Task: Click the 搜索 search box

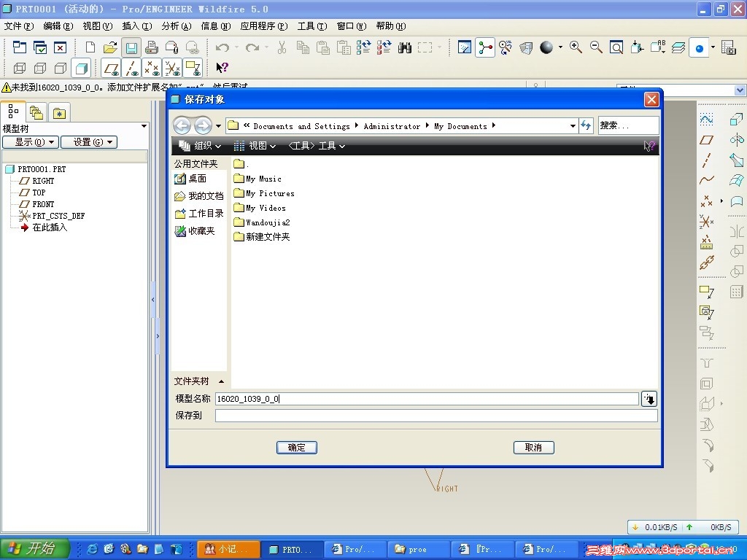Action: (628, 125)
